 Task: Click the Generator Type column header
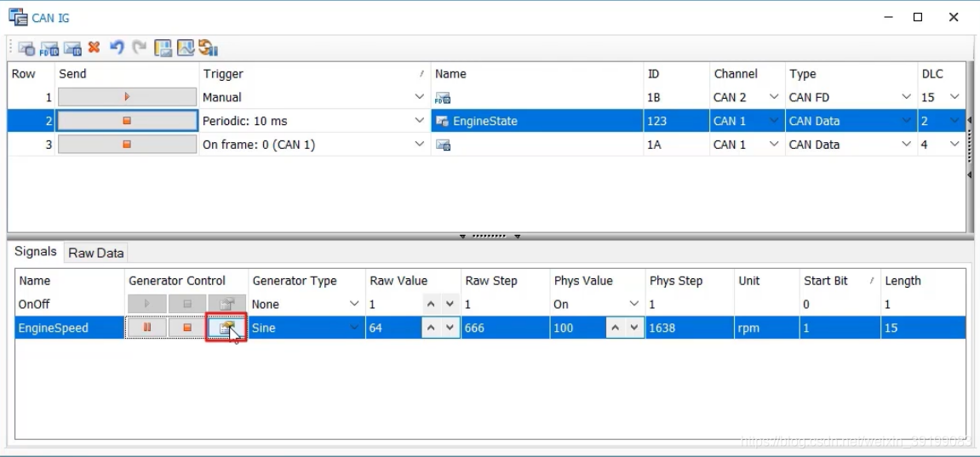(x=307, y=281)
